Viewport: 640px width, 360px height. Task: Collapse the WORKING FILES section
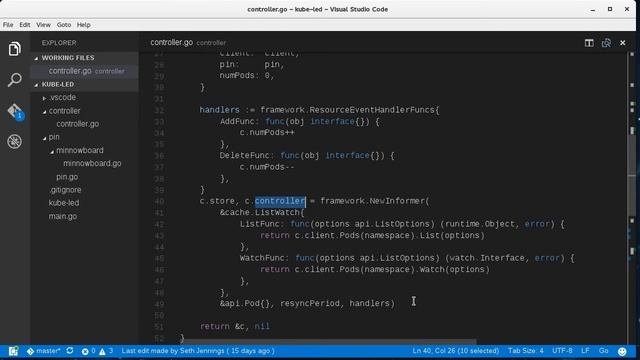click(x=85, y=58)
